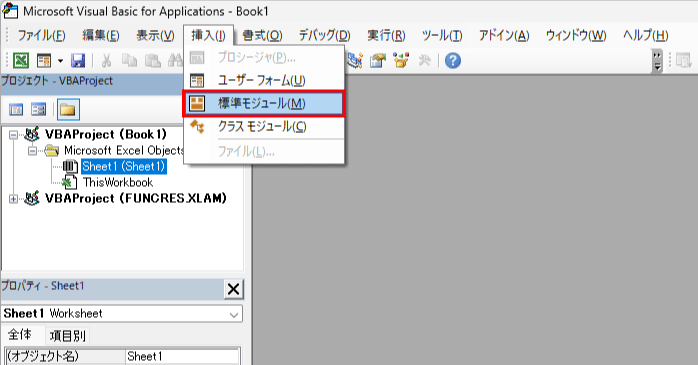This screenshot has width=698, height=365.
Task: Open the 書式(O) menu
Action: (x=262, y=35)
